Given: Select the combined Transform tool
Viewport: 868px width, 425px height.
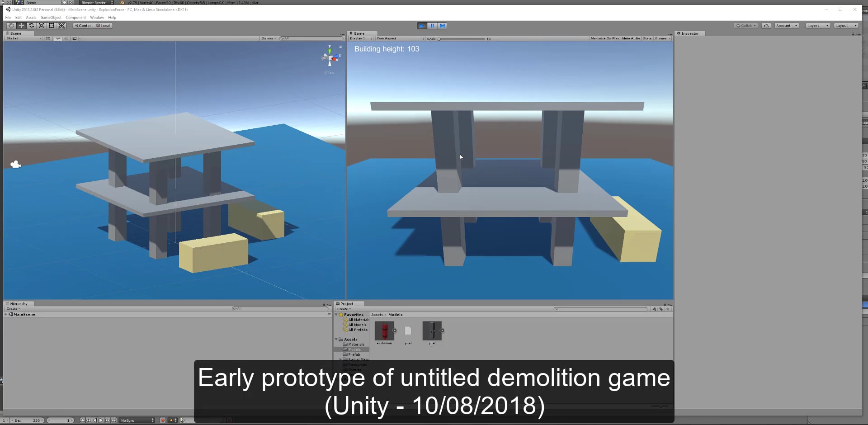Looking at the screenshot, I should [x=62, y=26].
